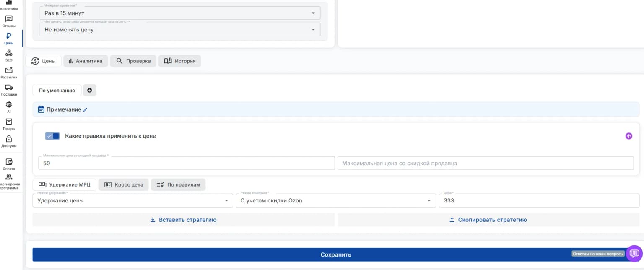Click Вставить стратегию button
Viewport: 644px width, 270px height.
click(x=184, y=220)
